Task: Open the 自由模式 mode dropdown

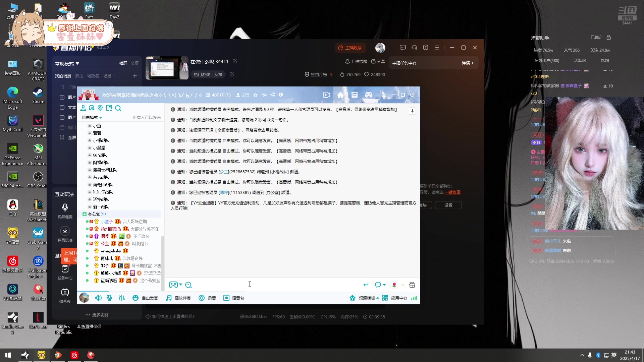Action: [92, 118]
